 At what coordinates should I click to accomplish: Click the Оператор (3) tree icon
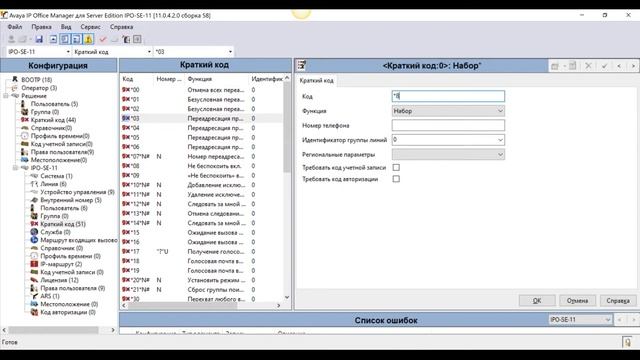[x=15, y=88]
